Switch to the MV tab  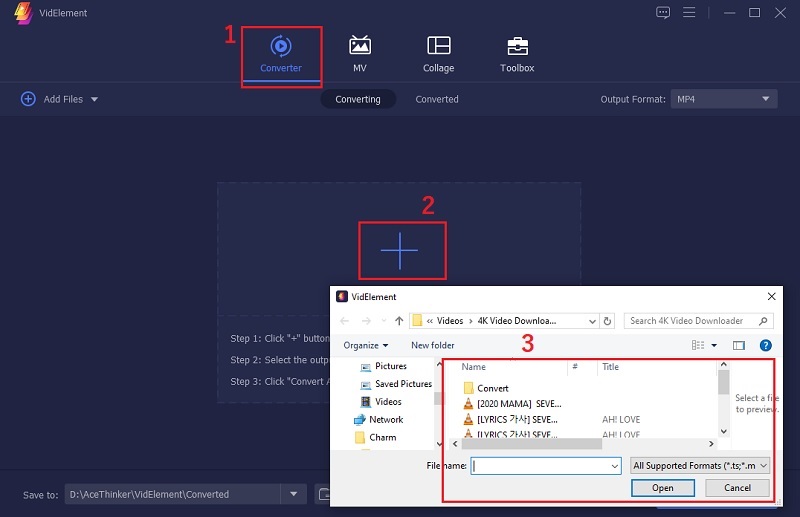pos(360,55)
